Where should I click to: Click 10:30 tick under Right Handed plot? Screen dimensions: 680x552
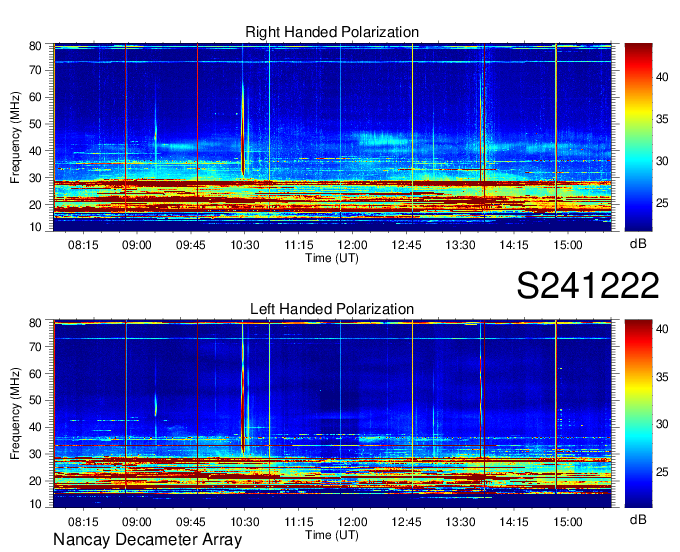[245, 245]
